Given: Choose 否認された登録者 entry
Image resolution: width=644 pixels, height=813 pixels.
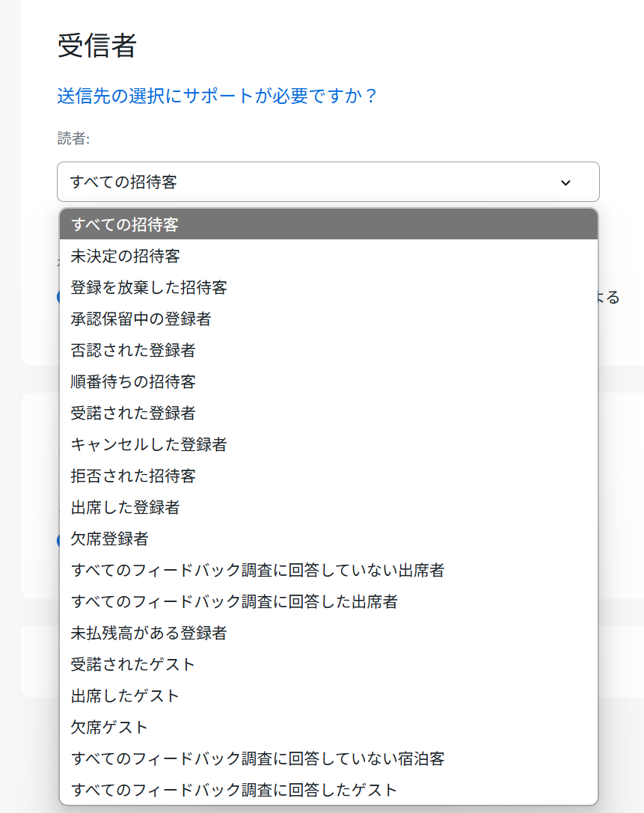Looking at the screenshot, I should pyautogui.click(x=329, y=351).
